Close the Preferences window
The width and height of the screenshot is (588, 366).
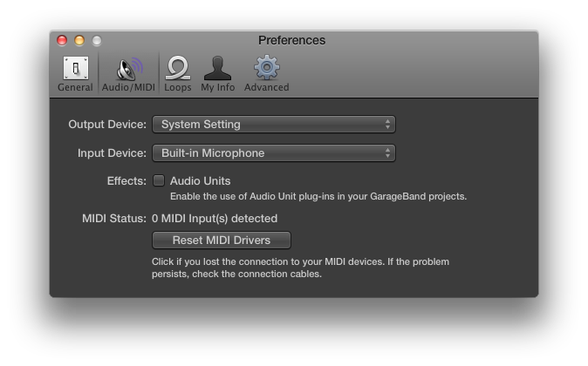click(x=62, y=40)
